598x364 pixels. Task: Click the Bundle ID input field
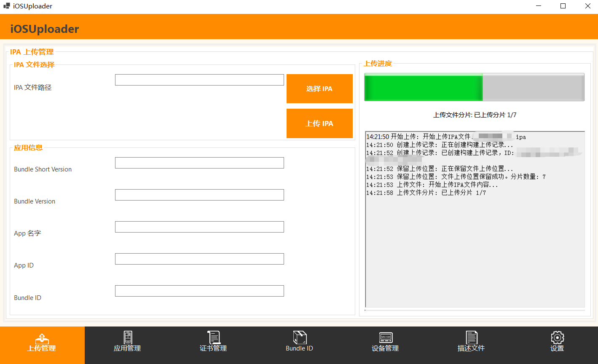coord(199,291)
